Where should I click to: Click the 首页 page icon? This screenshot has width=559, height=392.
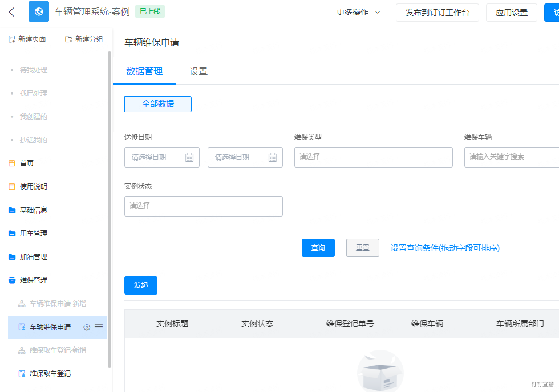12,164
